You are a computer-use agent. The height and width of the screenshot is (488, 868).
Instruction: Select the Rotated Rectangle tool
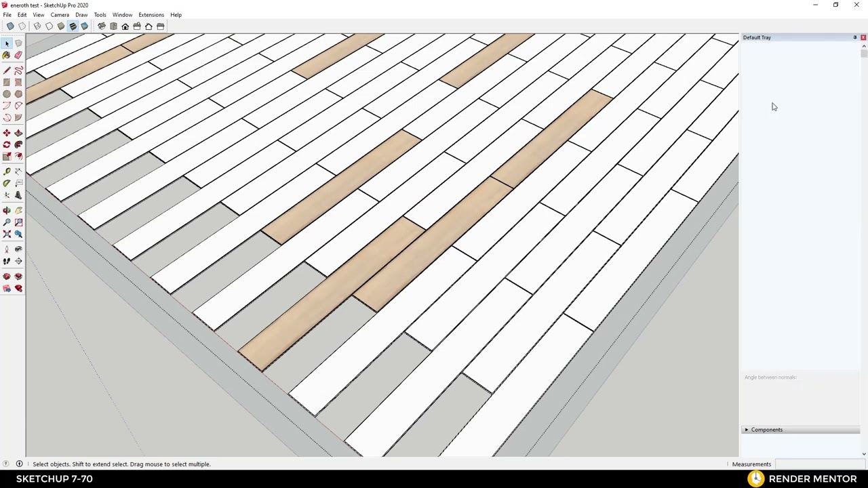[x=18, y=83]
